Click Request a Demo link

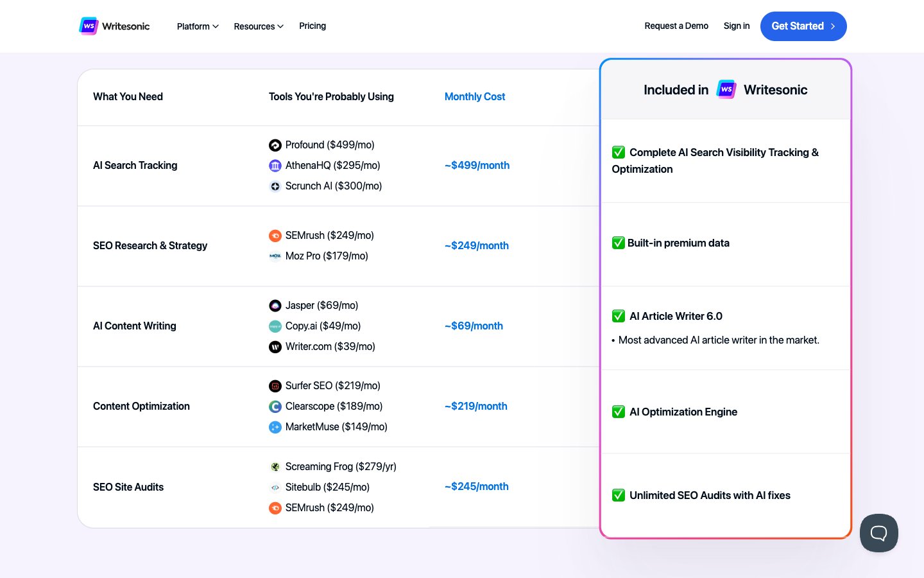click(676, 26)
